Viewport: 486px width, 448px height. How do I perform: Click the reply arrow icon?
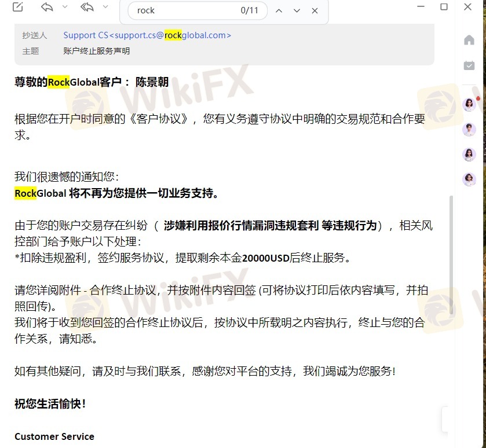pyautogui.click(x=47, y=7)
